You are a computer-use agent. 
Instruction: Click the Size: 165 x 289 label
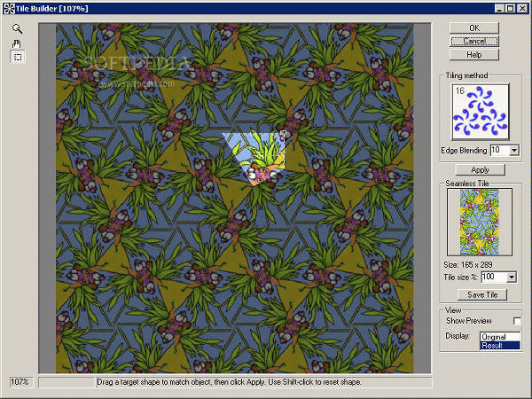tap(468, 264)
